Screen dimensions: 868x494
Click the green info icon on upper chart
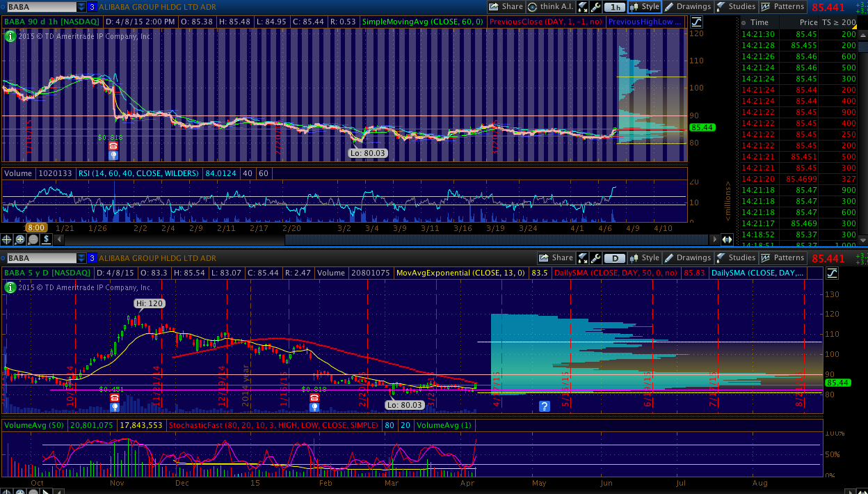tap(10, 36)
